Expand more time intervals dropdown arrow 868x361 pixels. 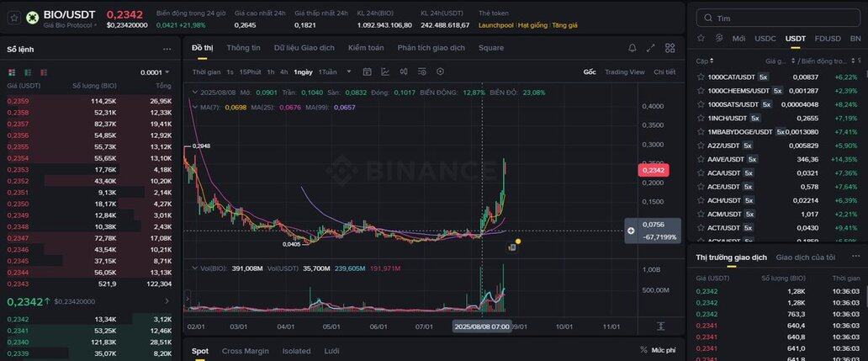click(x=349, y=72)
